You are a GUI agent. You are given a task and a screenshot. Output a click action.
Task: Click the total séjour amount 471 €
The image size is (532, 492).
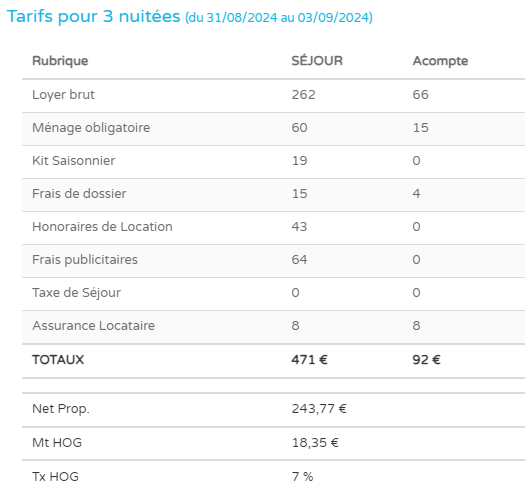309,360
